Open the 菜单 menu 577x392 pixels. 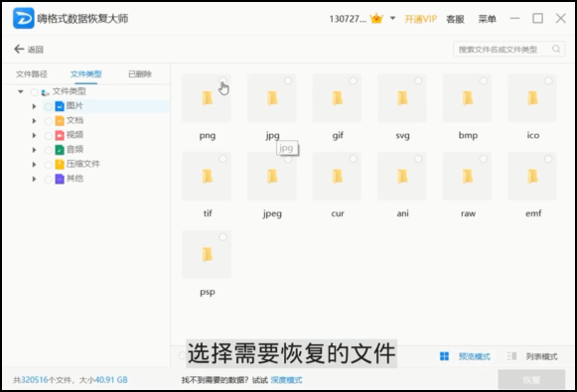[487, 19]
